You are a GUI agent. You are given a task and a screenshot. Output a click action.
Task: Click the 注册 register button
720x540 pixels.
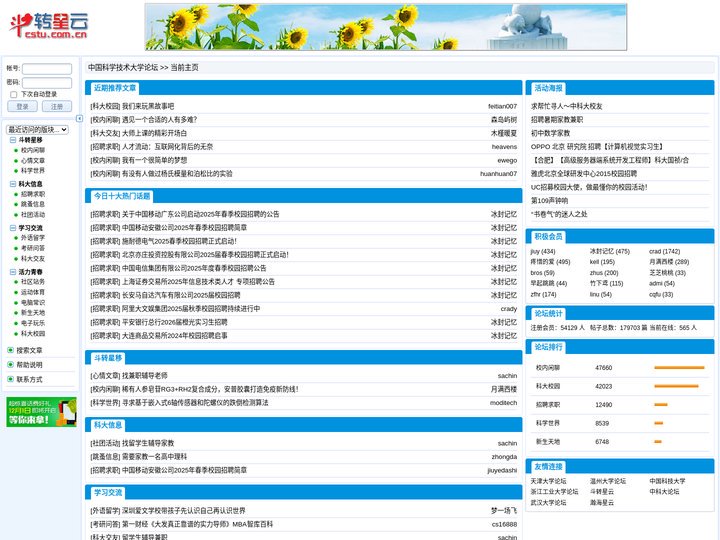point(57,107)
